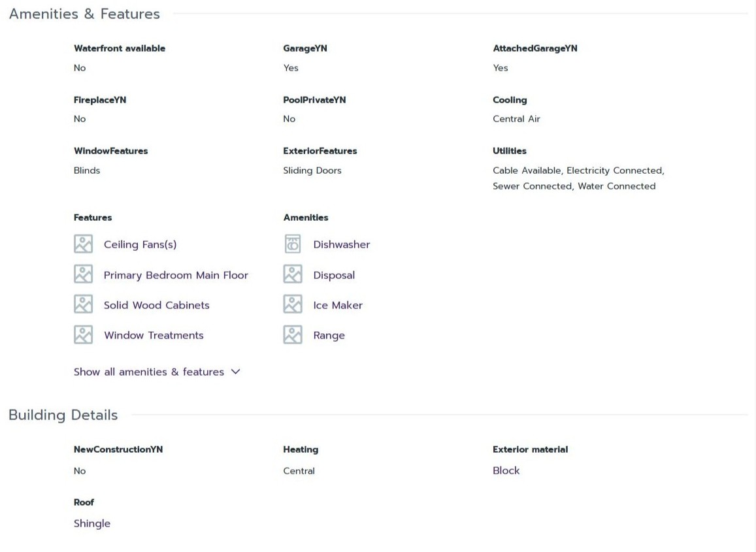Image resolution: width=756 pixels, height=552 pixels.
Task: Click the Ice Maker amenity icon
Action: (293, 304)
